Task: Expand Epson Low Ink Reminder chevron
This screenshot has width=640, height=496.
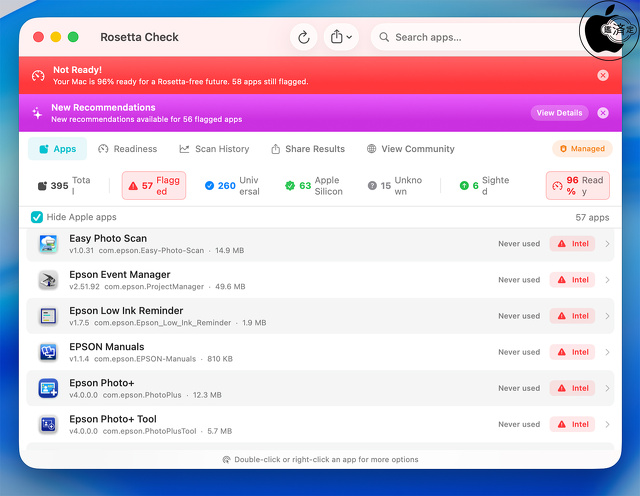Action: pyautogui.click(x=607, y=316)
